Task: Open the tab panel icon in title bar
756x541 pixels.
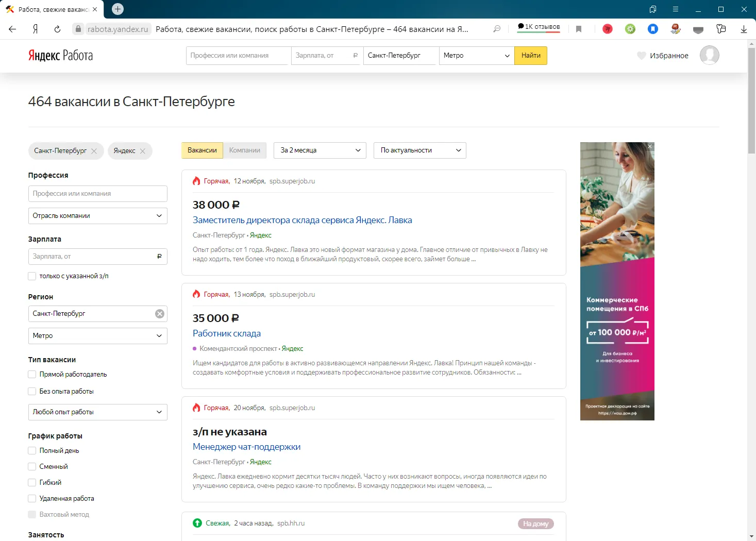Action: [653, 9]
